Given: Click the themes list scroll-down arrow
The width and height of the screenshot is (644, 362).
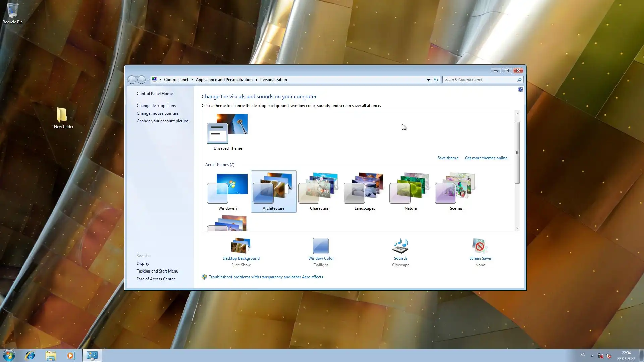Looking at the screenshot, I should pyautogui.click(x=517, y=228).
